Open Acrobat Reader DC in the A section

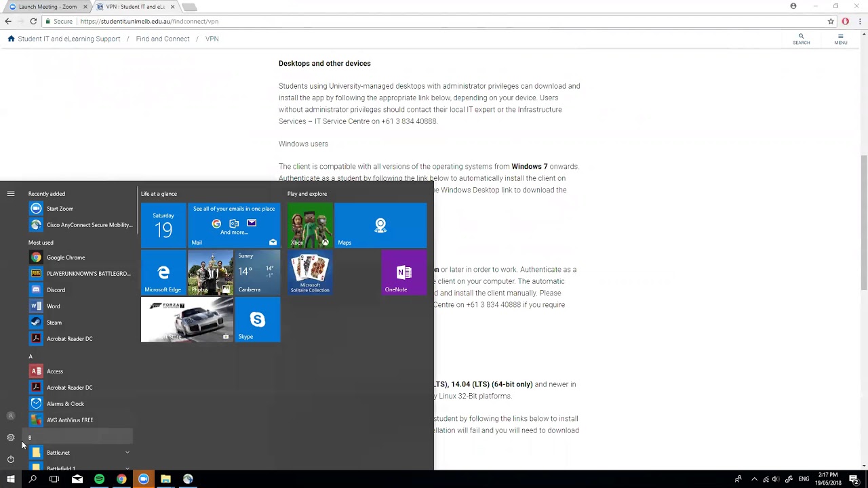80,388
